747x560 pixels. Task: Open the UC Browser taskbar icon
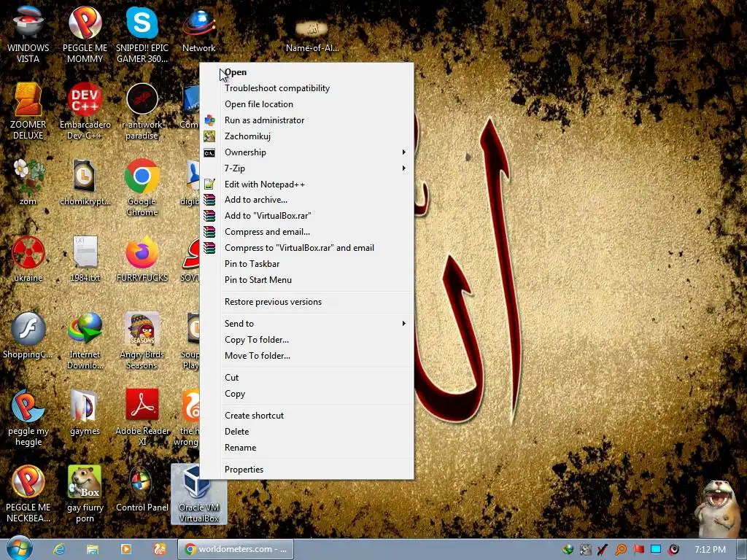(159, 549)
